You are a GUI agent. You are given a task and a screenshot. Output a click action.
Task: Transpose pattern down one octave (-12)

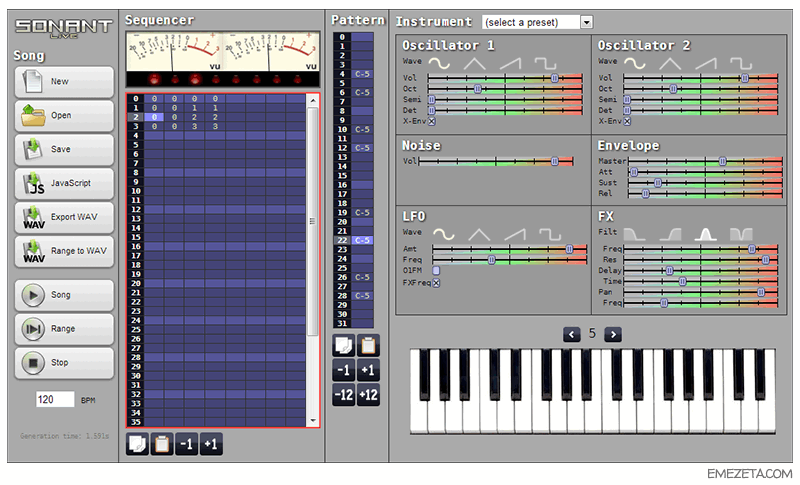click(x=343, y=395)
